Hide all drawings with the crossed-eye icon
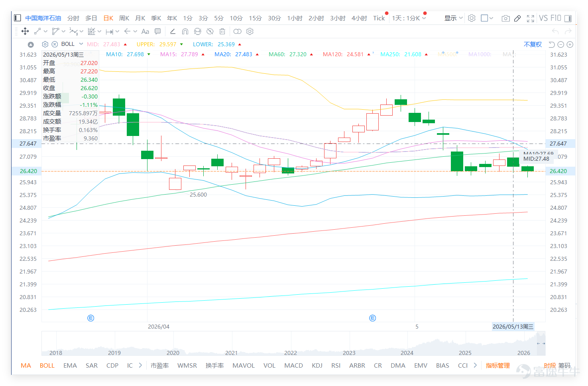588x386 pixels. (x=210, y=31)
